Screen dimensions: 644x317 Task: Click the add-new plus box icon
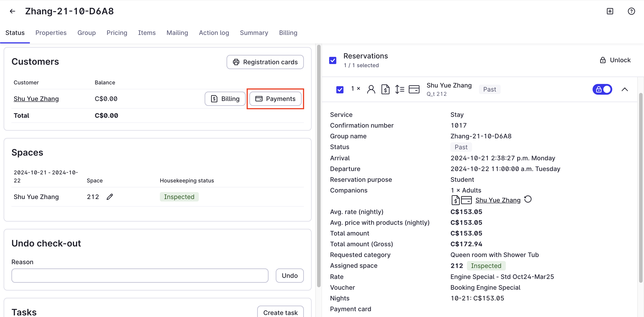pos(610,11)
